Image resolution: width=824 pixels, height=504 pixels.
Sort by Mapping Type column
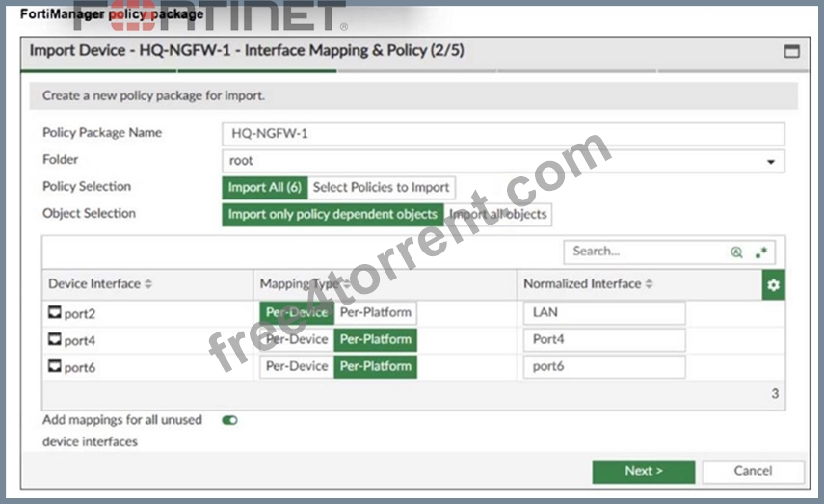347,283
